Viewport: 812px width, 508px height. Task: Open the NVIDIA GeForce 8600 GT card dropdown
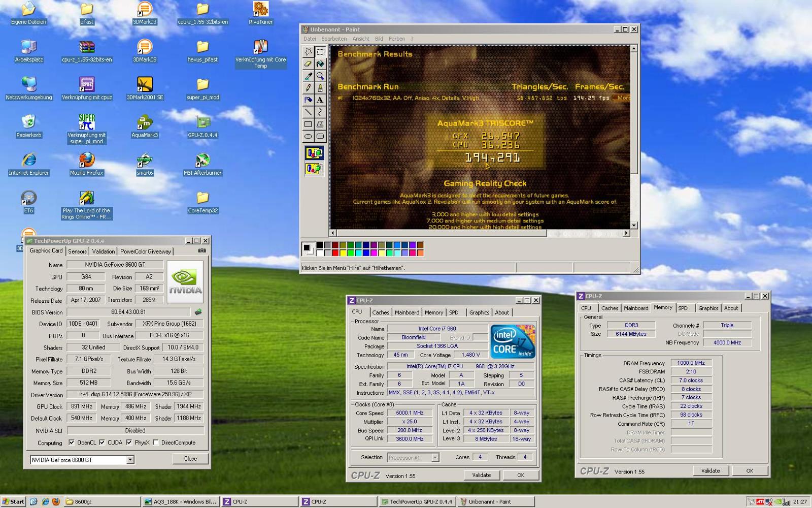click(130, 460)
